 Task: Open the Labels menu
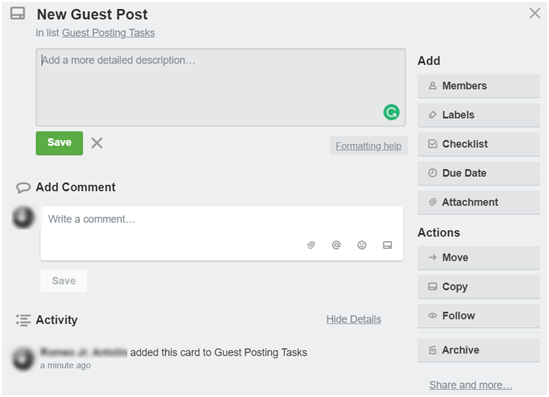coord(478,115)
